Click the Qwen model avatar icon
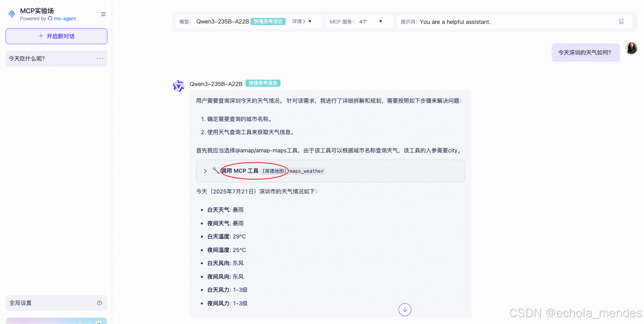 point(179,86)
